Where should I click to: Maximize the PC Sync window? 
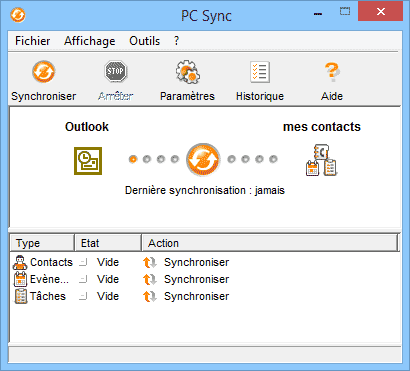click(345, 12)
